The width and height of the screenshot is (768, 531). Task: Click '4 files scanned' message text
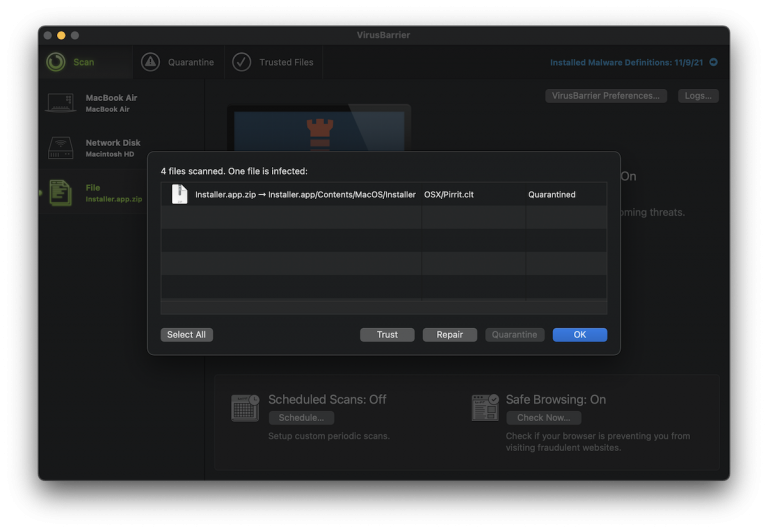pyautogui.click(x=234, y=171)
